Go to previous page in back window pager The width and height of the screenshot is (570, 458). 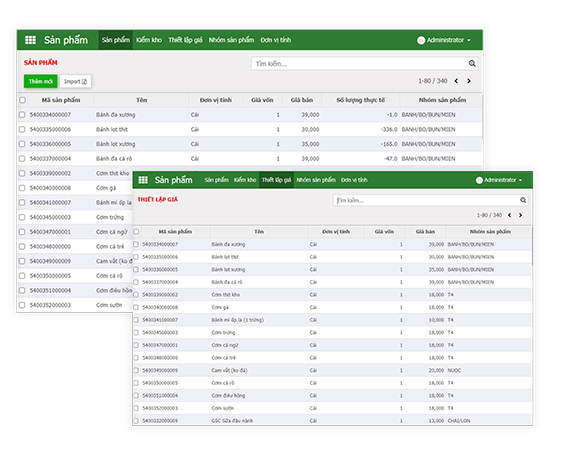456,81
